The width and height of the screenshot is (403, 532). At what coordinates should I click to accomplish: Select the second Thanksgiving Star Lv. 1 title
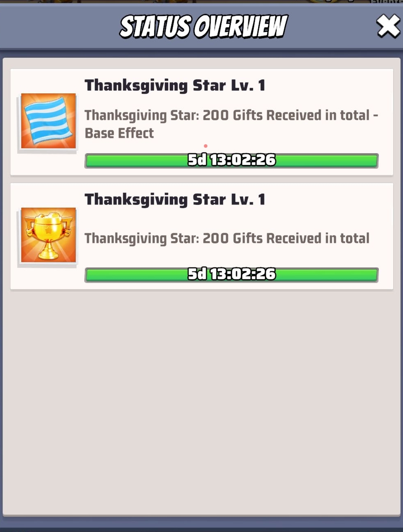coord(175,200)
